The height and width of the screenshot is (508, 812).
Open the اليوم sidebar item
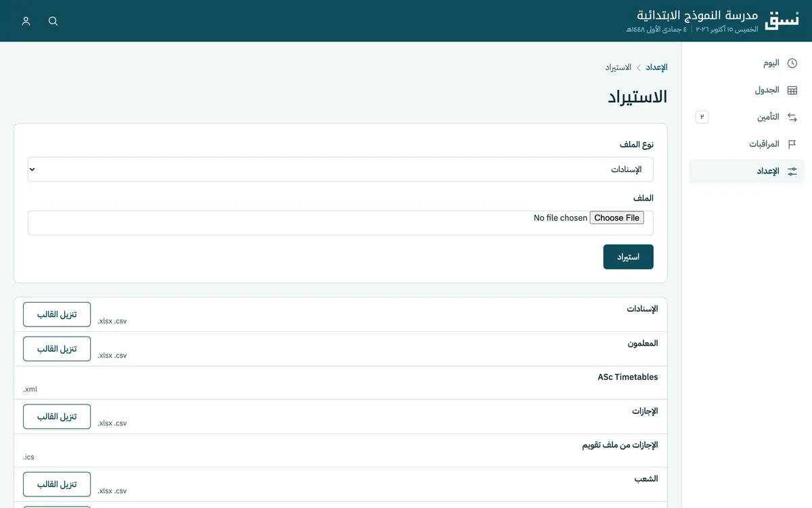pos(747,63)
